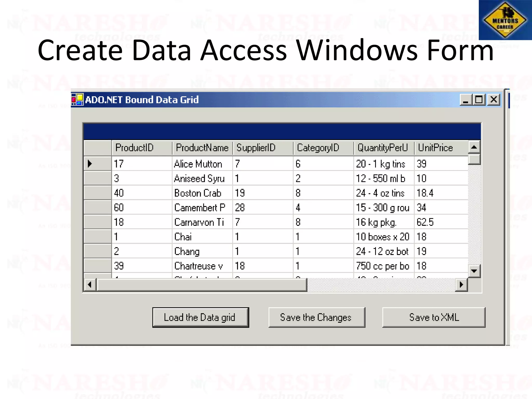Minimize the ADO.NET Bound Data Grid window
The width and height of the screenshot is (532, 399).
point(465,100)
